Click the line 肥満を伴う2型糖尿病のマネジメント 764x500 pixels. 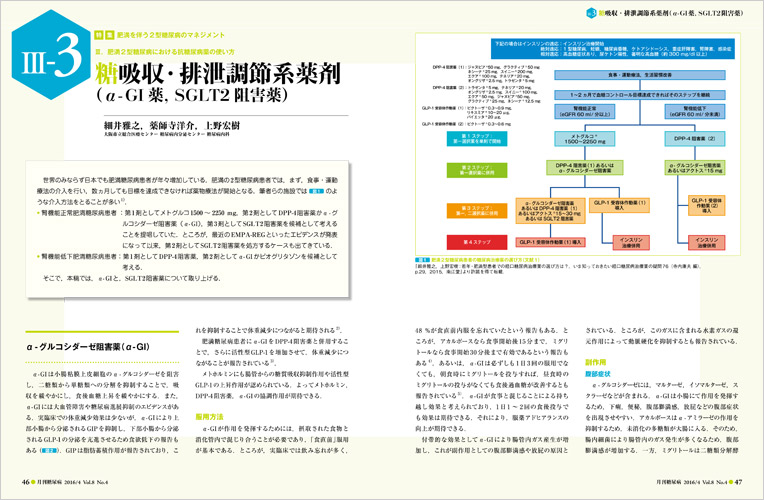tap(171, 35)
